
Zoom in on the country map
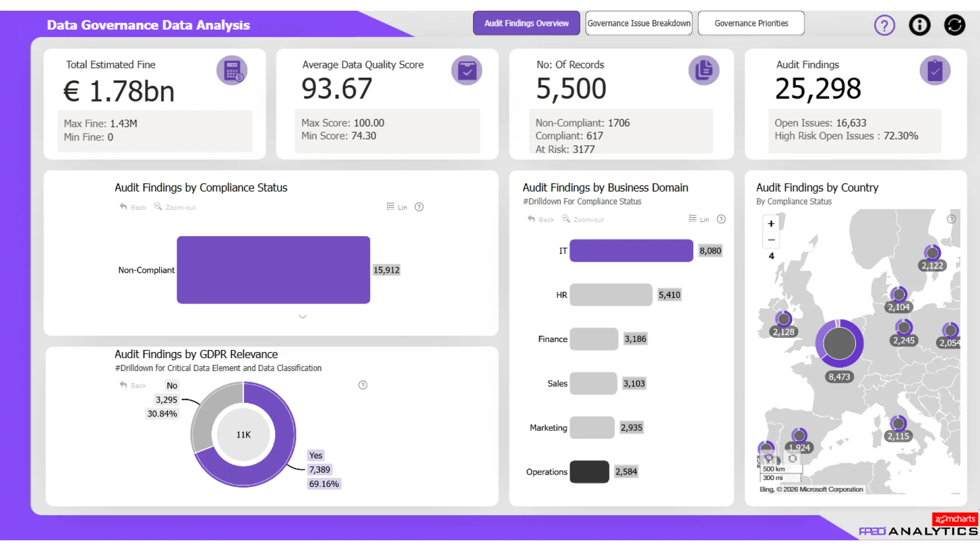(x=771, y=223)
